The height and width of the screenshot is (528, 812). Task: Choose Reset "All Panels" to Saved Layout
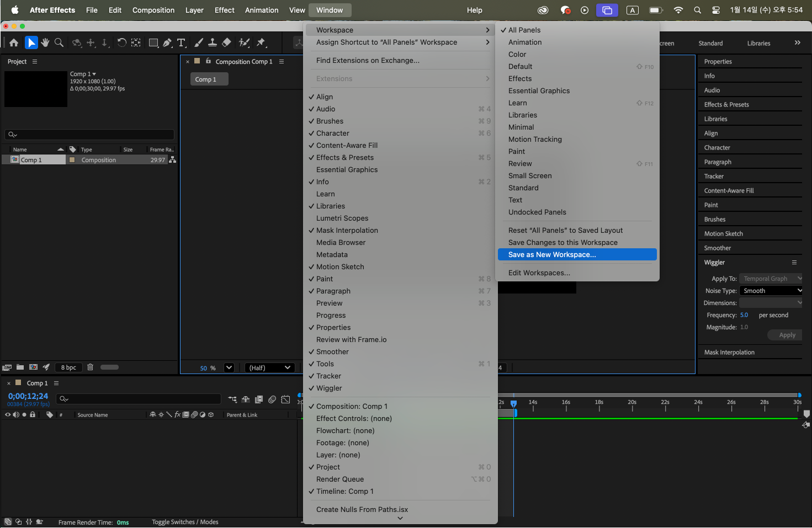(577, 230)
